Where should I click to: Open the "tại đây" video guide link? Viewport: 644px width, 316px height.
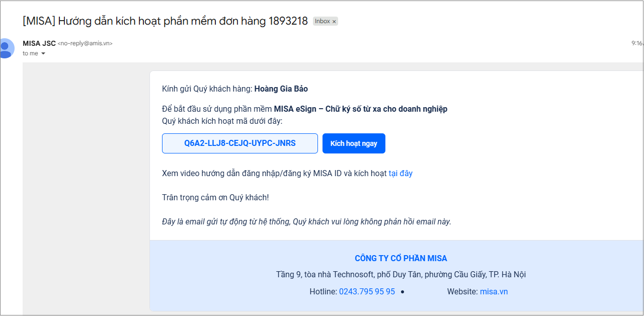pos(400,173)
